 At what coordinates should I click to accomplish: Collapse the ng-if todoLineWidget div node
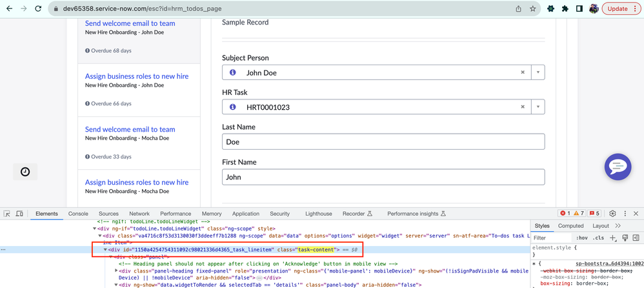[95, 229]
